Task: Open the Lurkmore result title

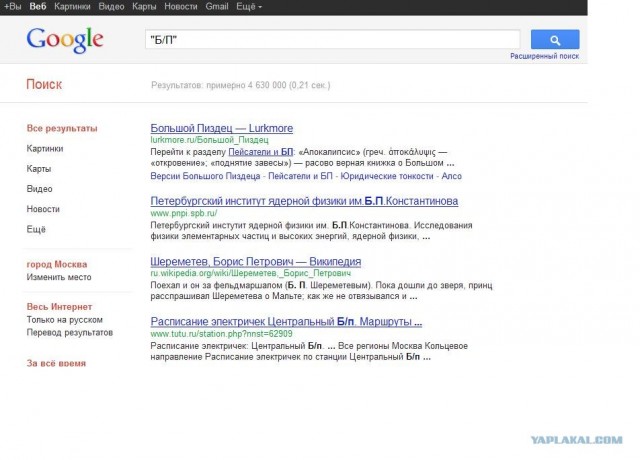Action: point(222,128)
